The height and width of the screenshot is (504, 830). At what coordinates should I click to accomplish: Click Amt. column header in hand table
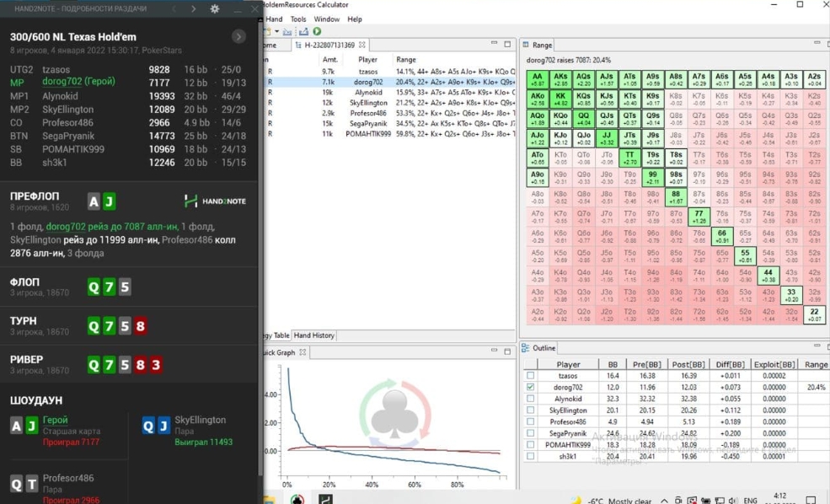click(x=329, y=60)
